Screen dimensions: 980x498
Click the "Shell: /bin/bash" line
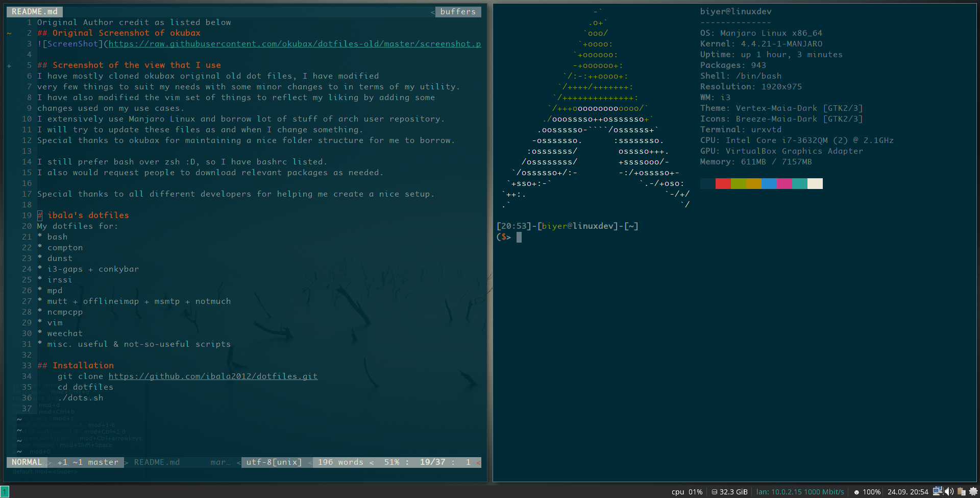click(741, 76)
